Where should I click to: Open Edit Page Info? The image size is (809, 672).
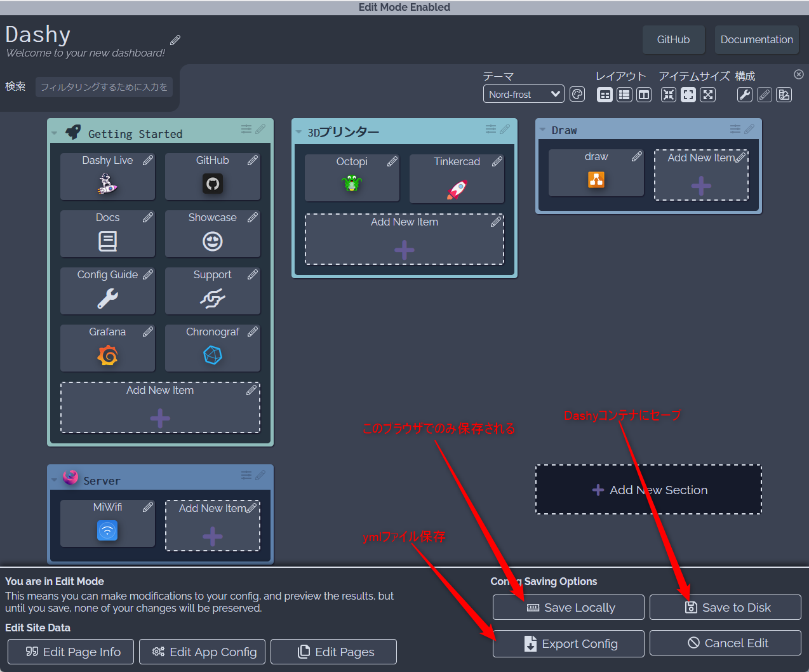click(x=71, y=652)
